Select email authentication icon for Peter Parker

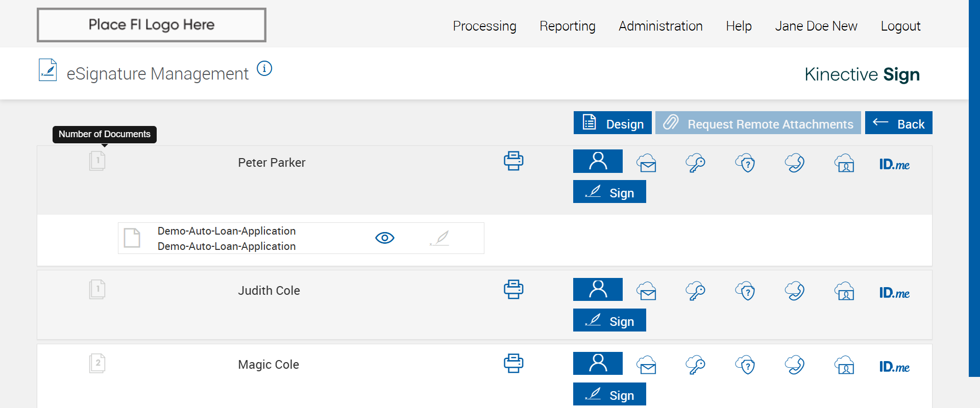coord(647,163)
